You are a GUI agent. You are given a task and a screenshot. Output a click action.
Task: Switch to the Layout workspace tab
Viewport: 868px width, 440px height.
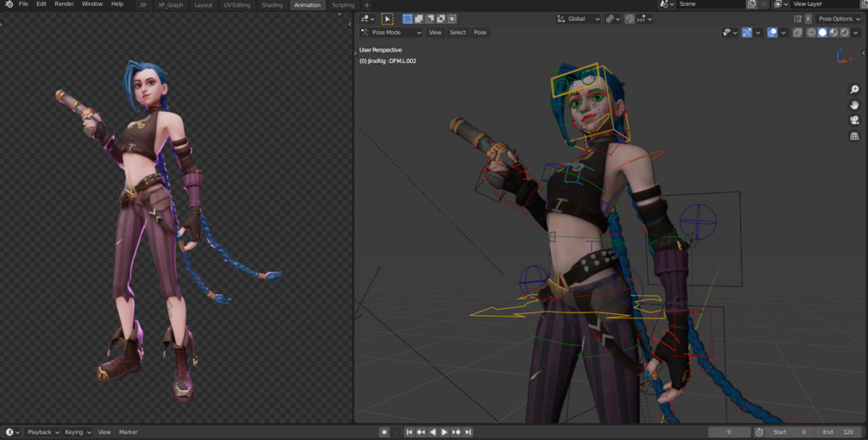point(203,5)
